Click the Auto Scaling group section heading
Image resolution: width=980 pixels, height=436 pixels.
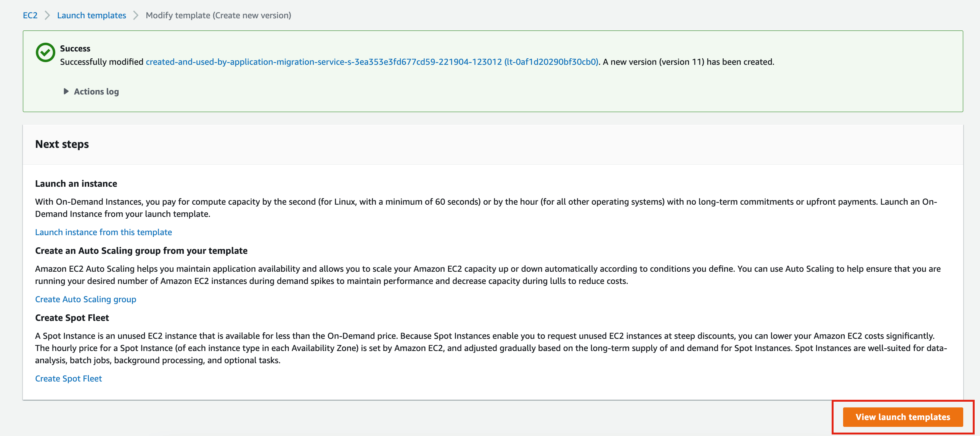pyautogui.click(x=141, y=251)
